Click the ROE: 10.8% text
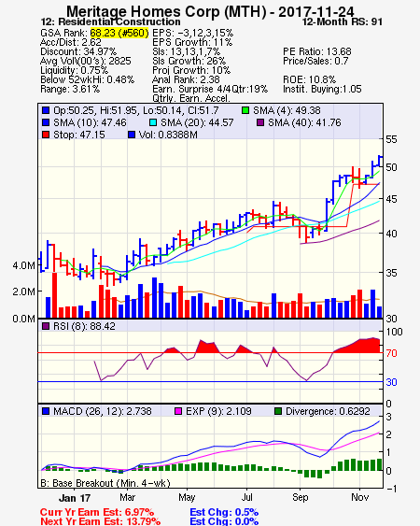The height and width of the screenshot is (526, 420). point(309,79)
